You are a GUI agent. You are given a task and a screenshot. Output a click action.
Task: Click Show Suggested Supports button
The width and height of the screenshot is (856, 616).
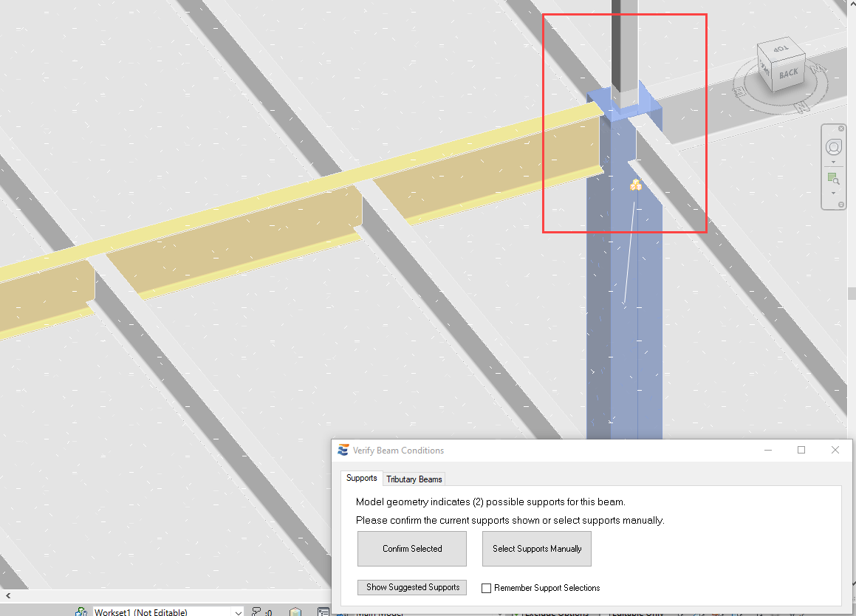[412, 587]
